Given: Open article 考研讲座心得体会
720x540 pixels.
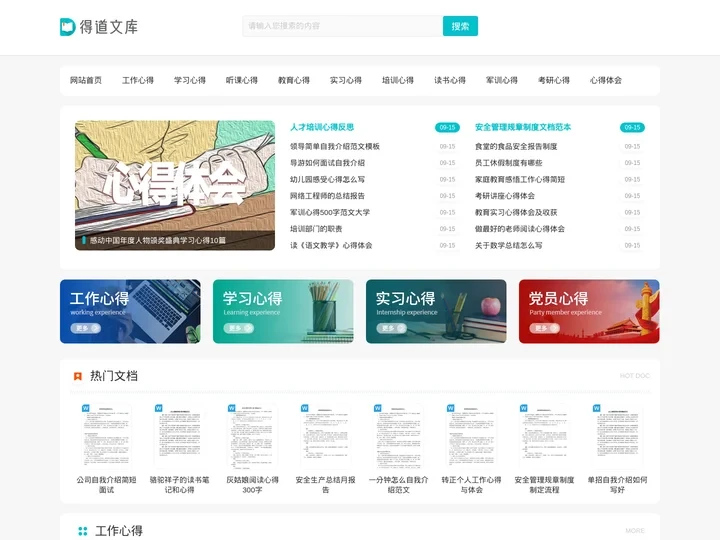Looking at the screenshot, I should point(505,196).
